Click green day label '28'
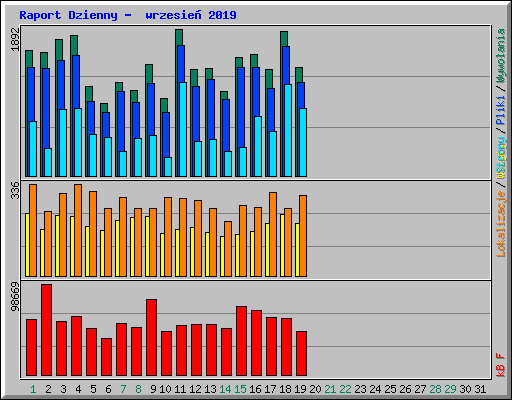The width and height of the screenshot is (512, 400). tap(435, 389)
